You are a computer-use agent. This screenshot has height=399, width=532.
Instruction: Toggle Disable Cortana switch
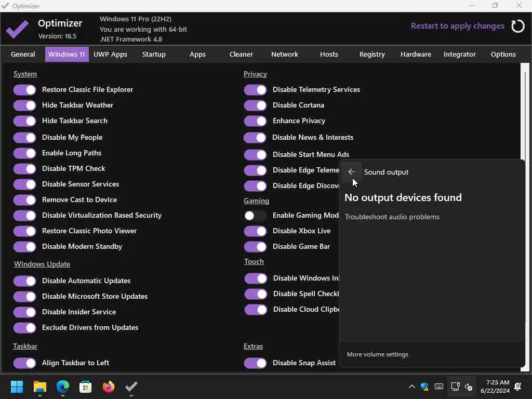(x=255, y=105)
